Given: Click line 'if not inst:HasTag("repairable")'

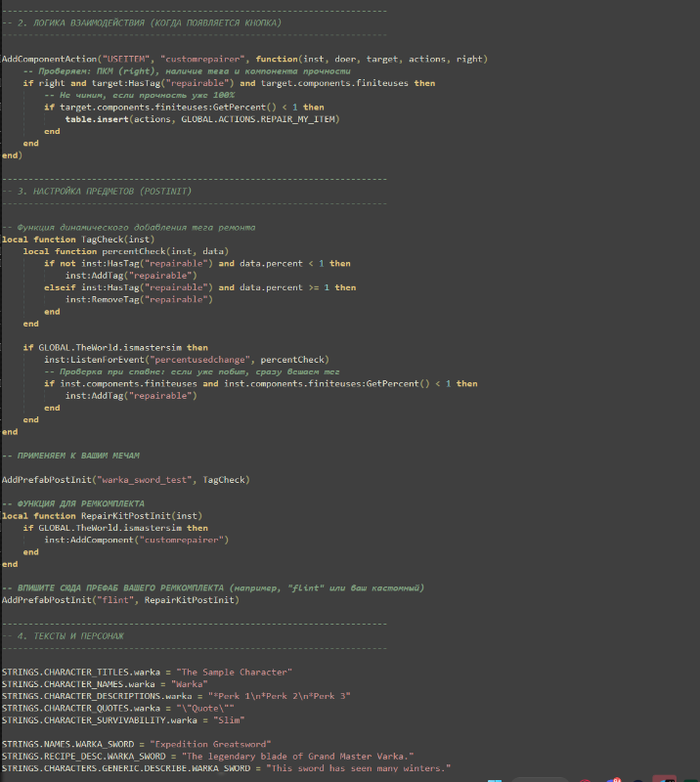Looking at the screenshot, I should coord(197,263).
